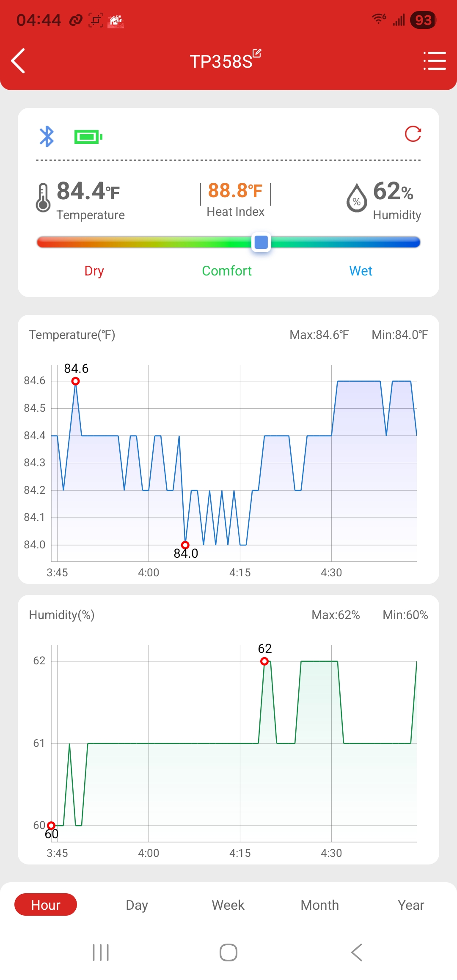Image resolution: width=457 pixels, height=980 pixels.
Task: Tap the comfort level slider handle
Action: point(261,242)
